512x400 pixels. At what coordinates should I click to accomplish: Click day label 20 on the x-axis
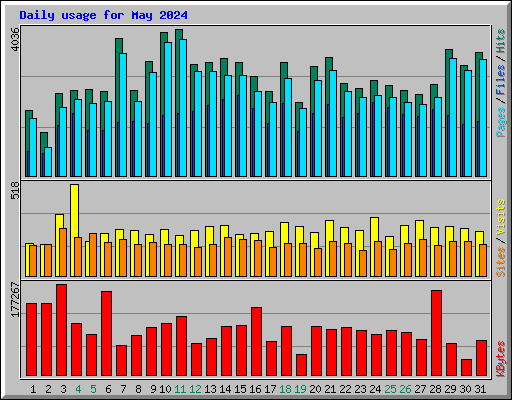(315, 389)
